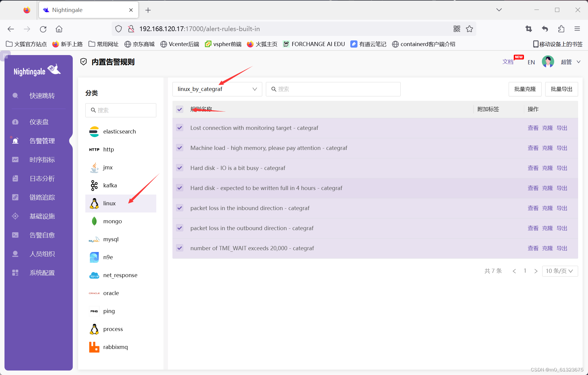Open the 10 条/页 page size dropdown
This screenshot has height=375, width=588.
point(560,271)
